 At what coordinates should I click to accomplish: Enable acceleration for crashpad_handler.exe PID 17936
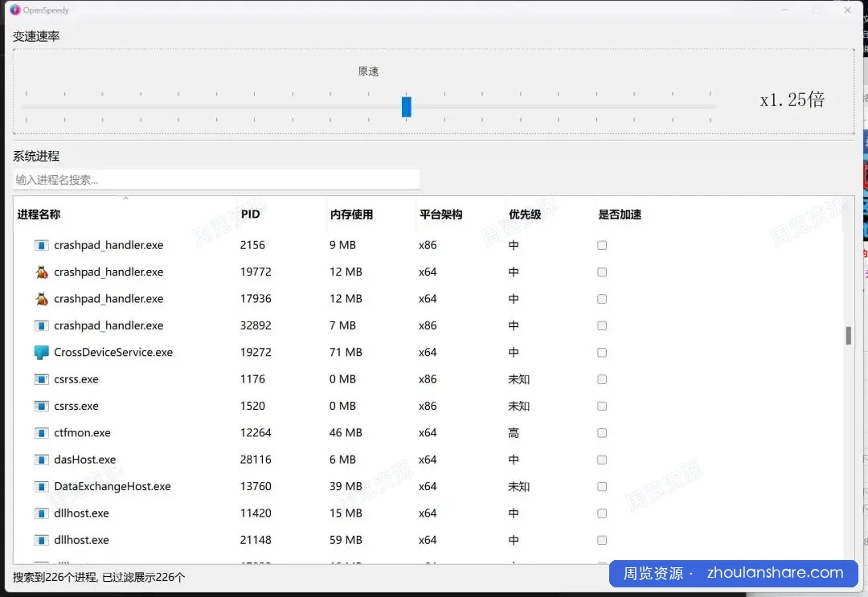click(x=602, y=299)
